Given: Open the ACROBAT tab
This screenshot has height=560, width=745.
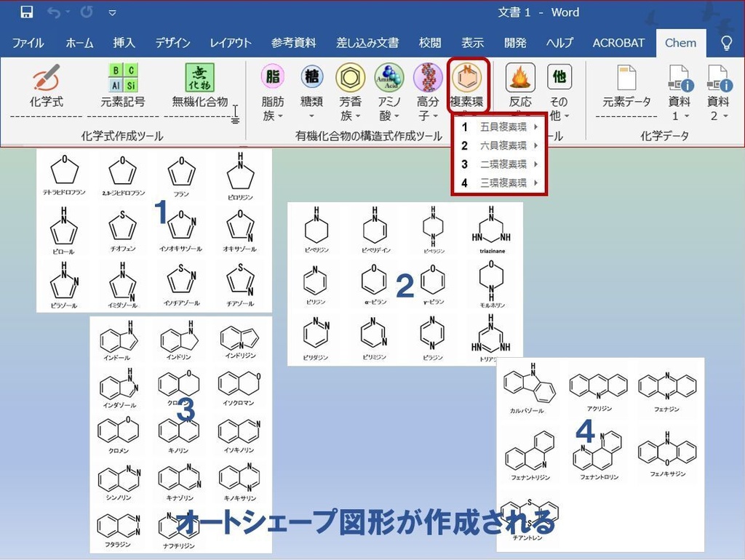Looking at the screenshot, I should tap(618, 43).
